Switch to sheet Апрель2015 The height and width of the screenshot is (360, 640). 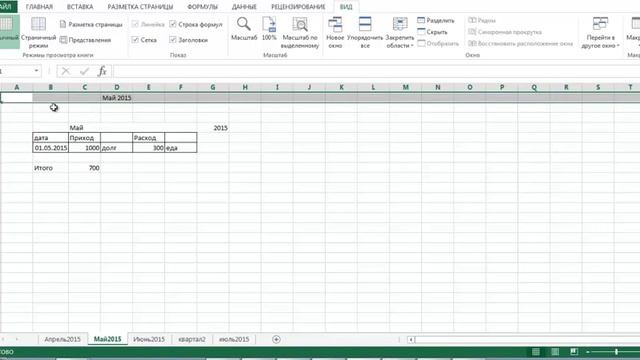click(62, 339)
